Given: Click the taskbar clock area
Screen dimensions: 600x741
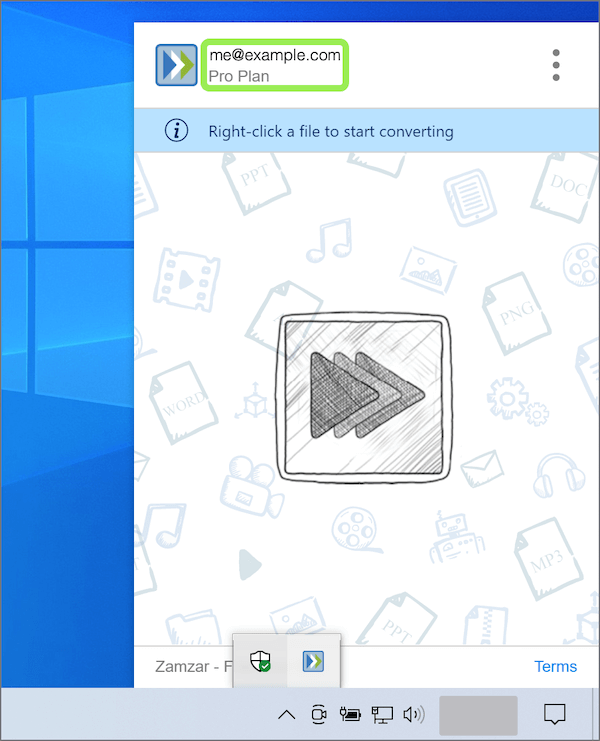Looking at the screenshot, I should [x=478, y=715].
